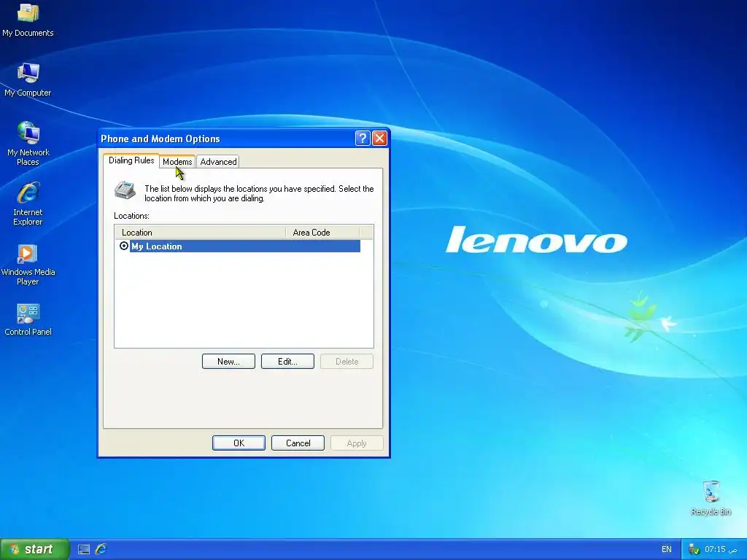Switch to the Advanced tab
Image resolution: width=747 pixels, height=560 pixels.
point(218,162)
